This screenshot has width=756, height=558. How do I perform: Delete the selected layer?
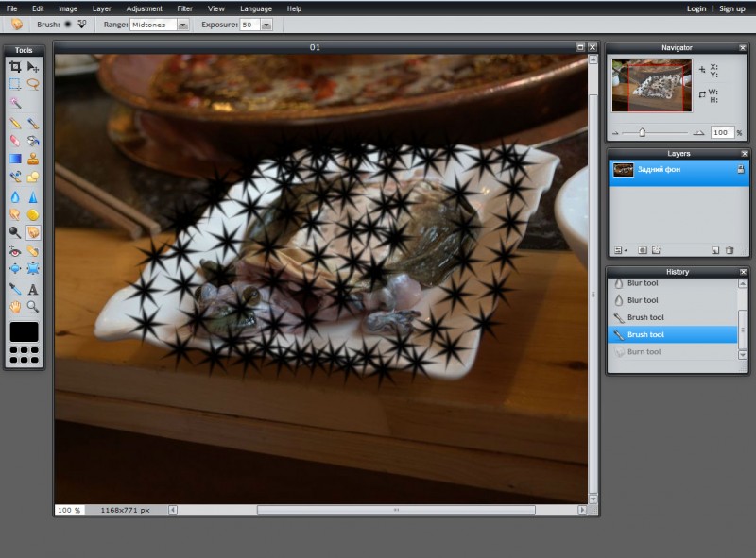730,250
